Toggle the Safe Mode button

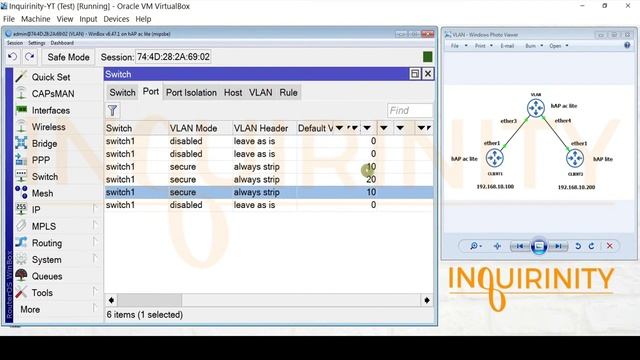pos(68,57)
